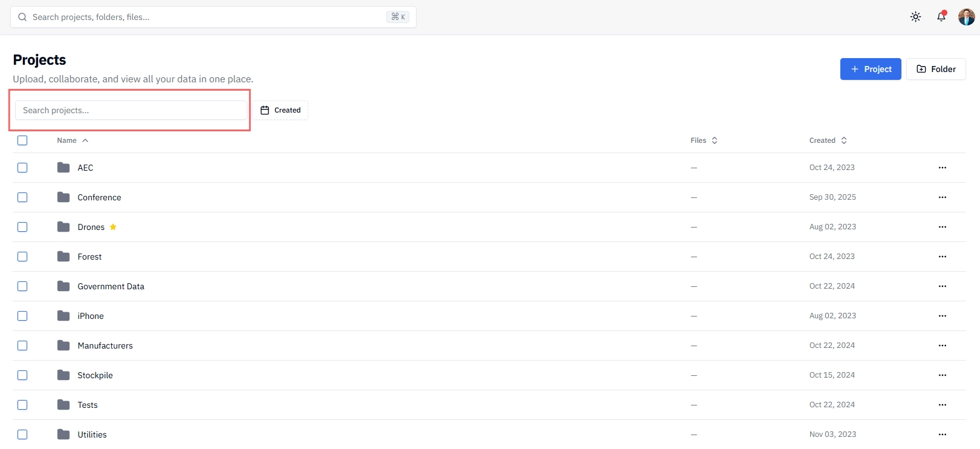Create a new Project with blue button
Image resolution: width=980 pixels, height=449 pixels.
871,69
